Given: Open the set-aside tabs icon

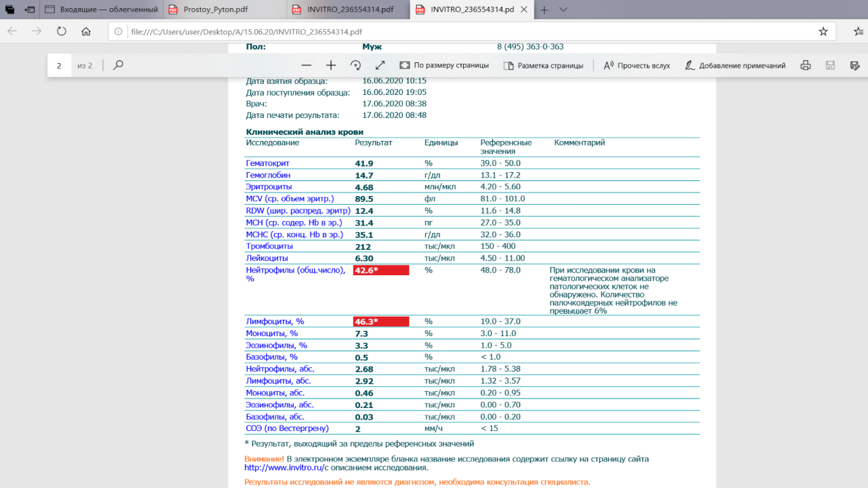Looking at the screenshot, I should pyautogui.click(x=9, y=9).
